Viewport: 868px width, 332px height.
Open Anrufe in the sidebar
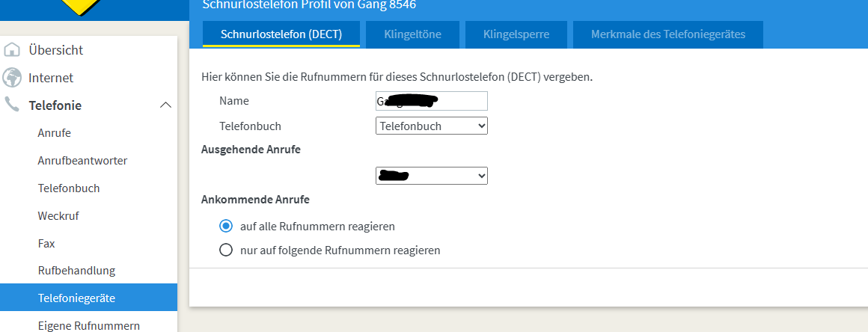(55, 133)
